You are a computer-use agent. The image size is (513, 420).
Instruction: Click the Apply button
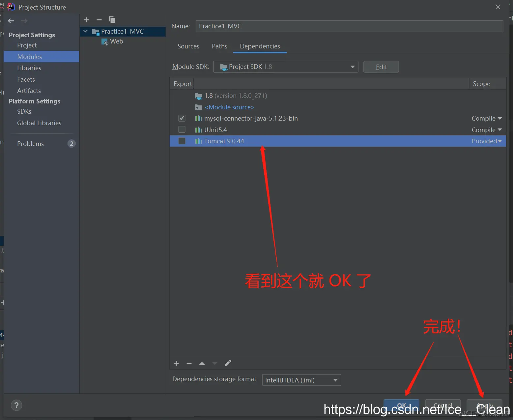[x=484, y=406]
